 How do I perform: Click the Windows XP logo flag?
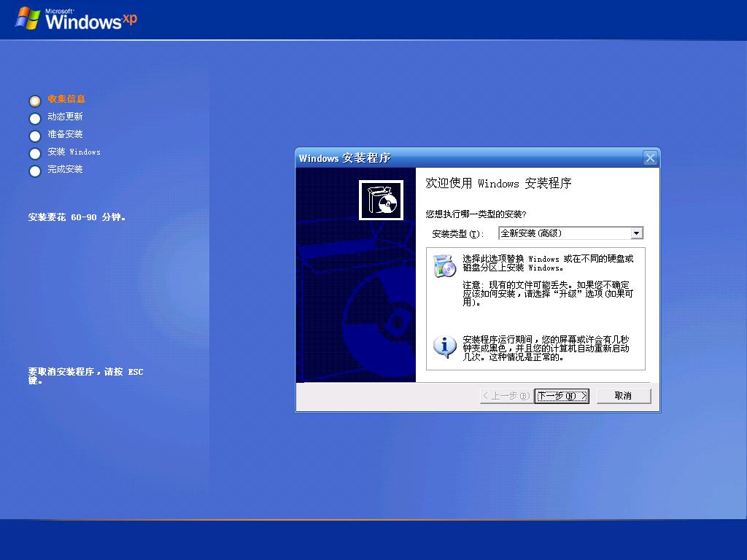[28, 18]
